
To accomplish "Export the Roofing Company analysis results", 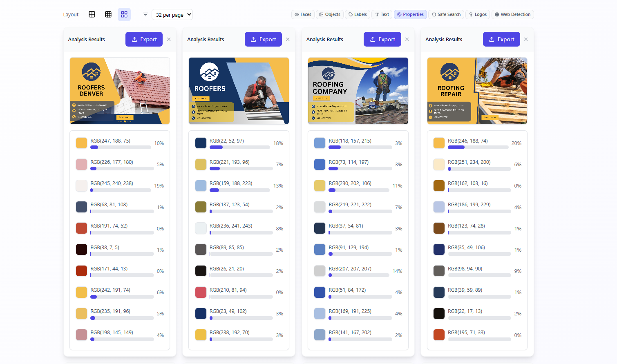I will click(382, 39).
